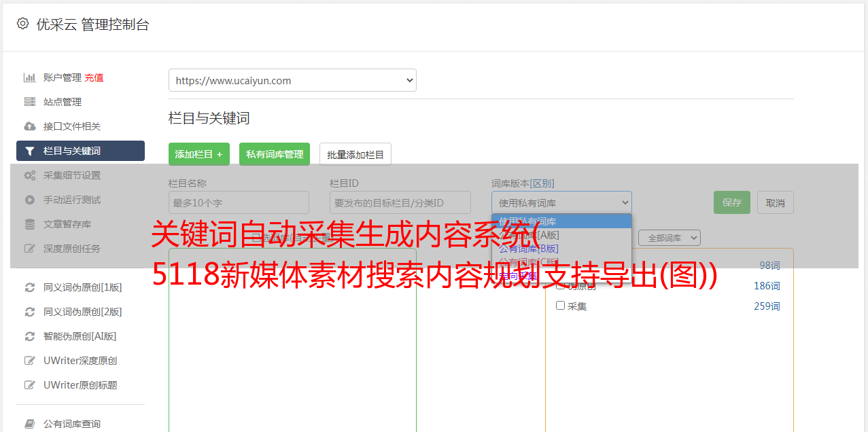Viewport: 868px width, 432px height.
Task: Click the 259词 count link
Action: pos(767,306)
